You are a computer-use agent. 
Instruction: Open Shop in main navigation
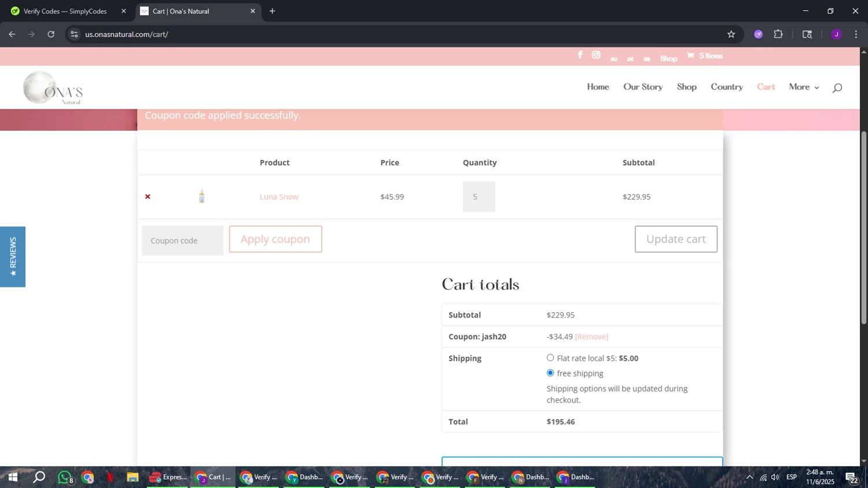click(687, 87)
